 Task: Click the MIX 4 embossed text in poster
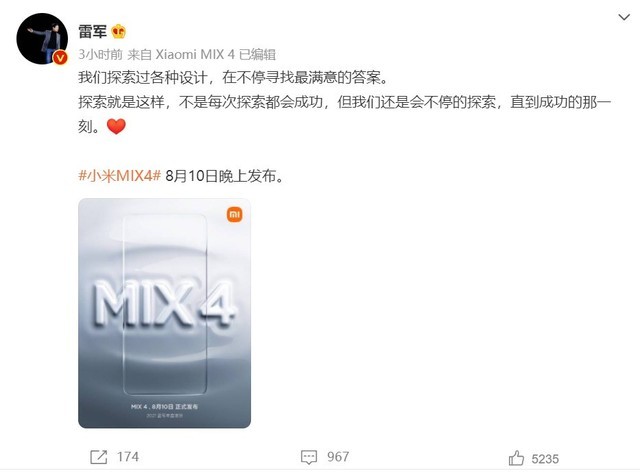tap(163, 304)
